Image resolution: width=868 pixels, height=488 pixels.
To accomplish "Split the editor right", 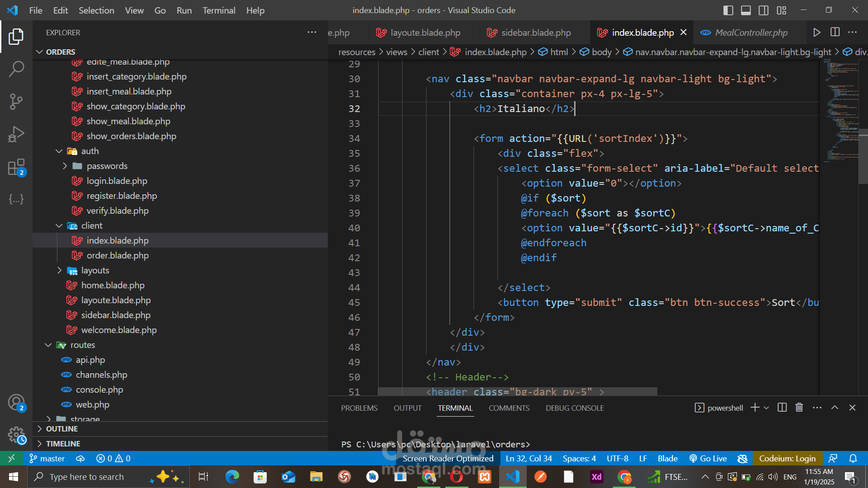I will click(835, 33).
